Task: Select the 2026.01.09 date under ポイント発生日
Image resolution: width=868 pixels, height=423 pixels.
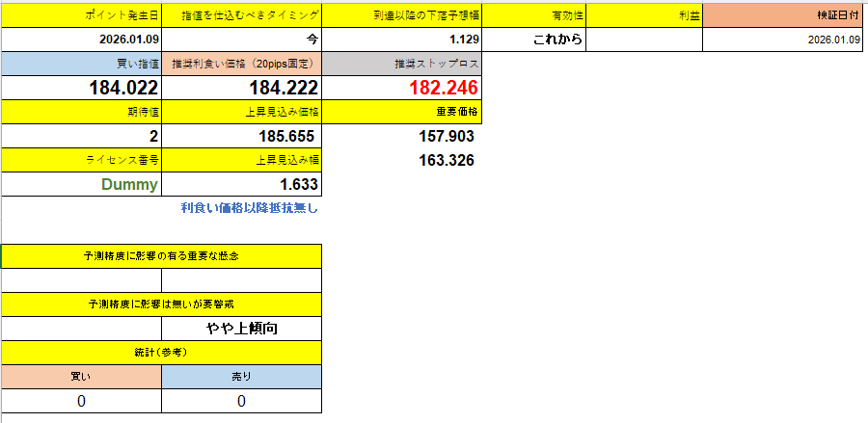Action: point(81,40)
